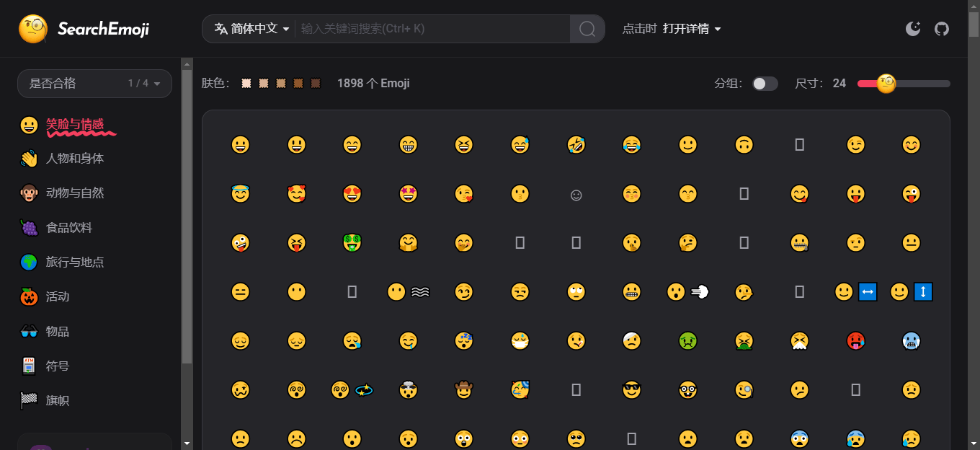Click the dark mode moon icon

[913, 29]
